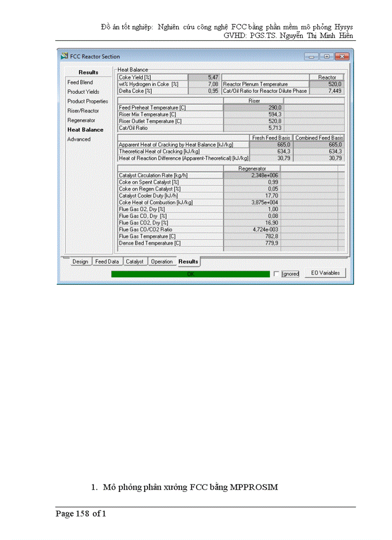This screenshot has height=540, width=392.
Task: Open Product Properties in the sidebar
Action: (88, 101)
